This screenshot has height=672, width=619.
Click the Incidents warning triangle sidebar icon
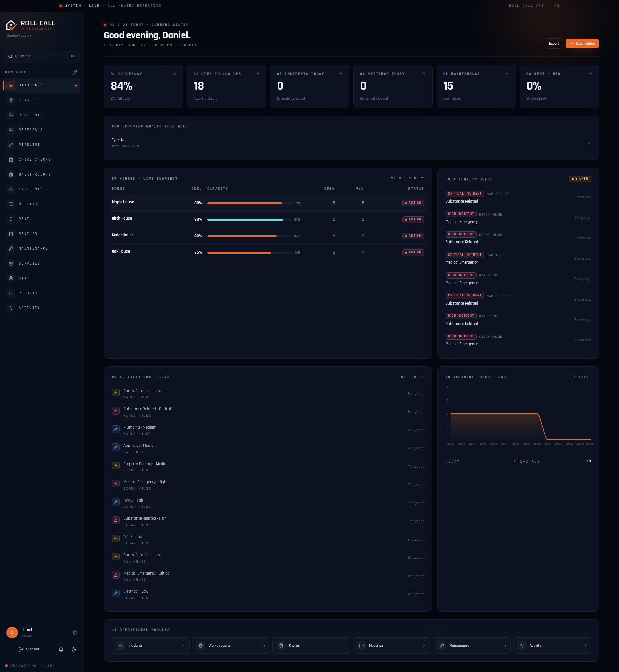coord(11,189)
